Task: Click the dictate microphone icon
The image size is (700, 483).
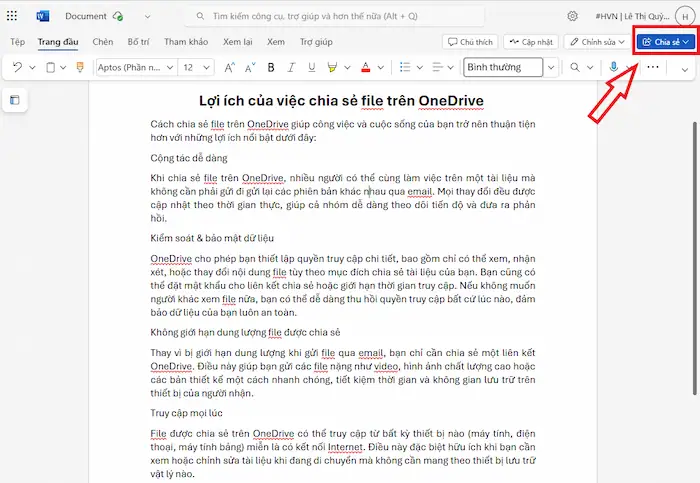Action: pos(614,67)
